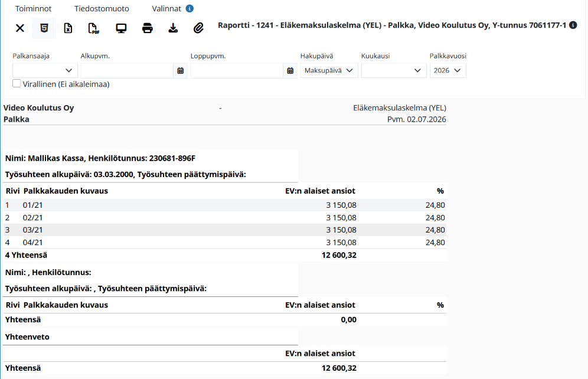Image resolution: width=588 pixels, height=379 pixels.
Task: Enable the Virallinen (Ei aikaleimaa) checkbox
Action: 17,83
